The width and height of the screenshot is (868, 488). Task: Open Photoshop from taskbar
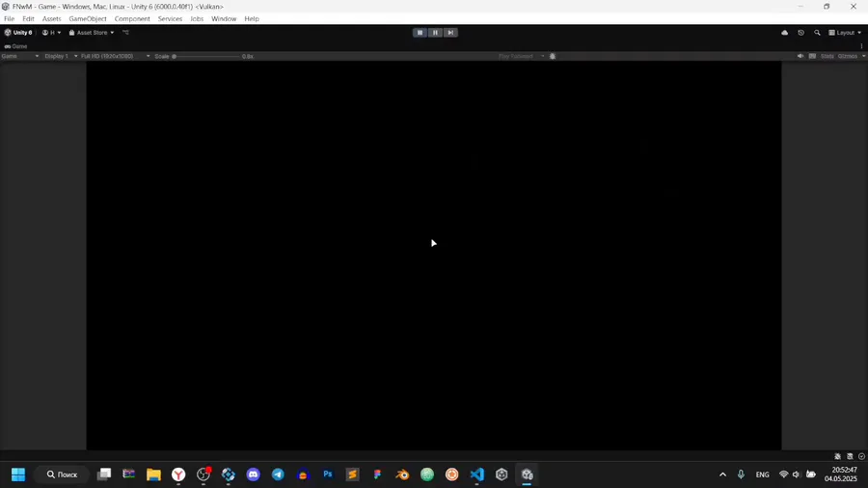click(x=328, y=474)
